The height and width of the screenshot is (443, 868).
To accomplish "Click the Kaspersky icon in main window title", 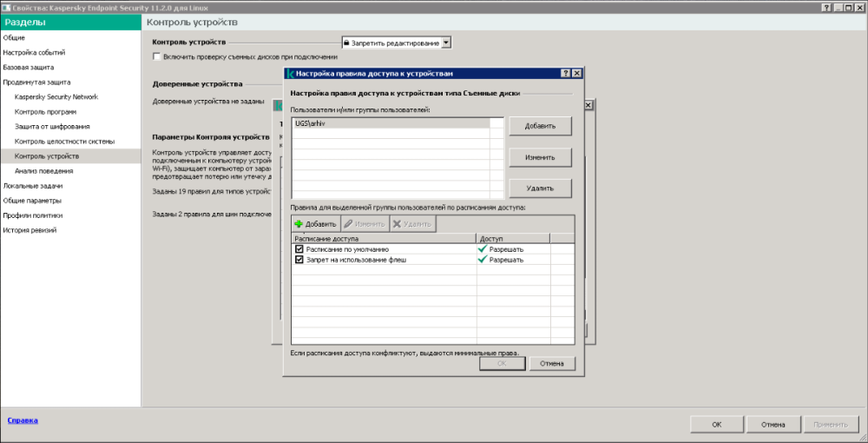I will pyautogui.click(x=6, y=8).
